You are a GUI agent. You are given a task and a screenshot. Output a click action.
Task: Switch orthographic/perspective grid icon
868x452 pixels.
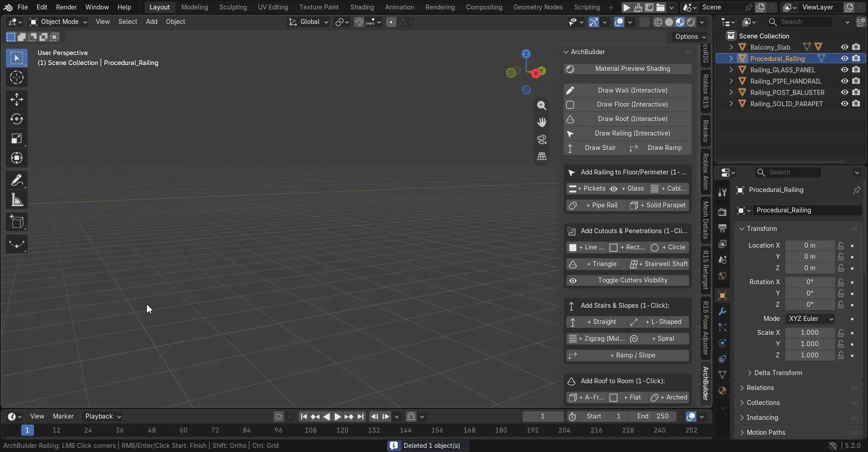[x=542, y=156]
